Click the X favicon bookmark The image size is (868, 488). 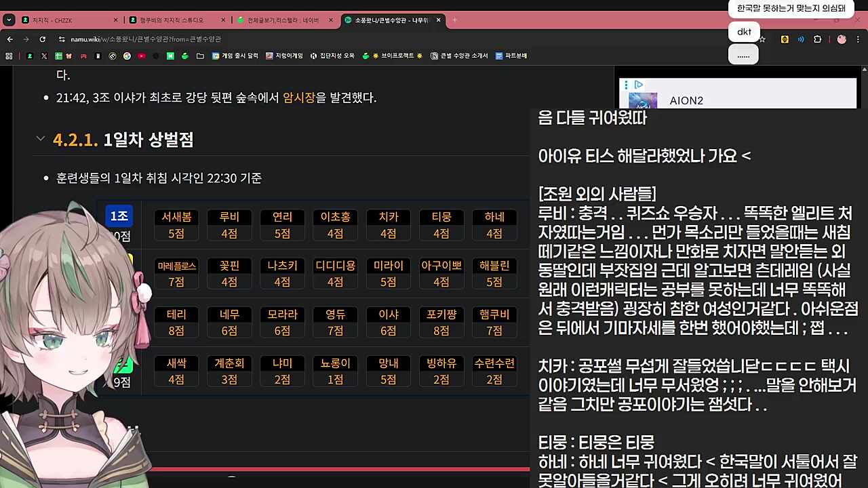pyautogui.click(x=44, y=56)
